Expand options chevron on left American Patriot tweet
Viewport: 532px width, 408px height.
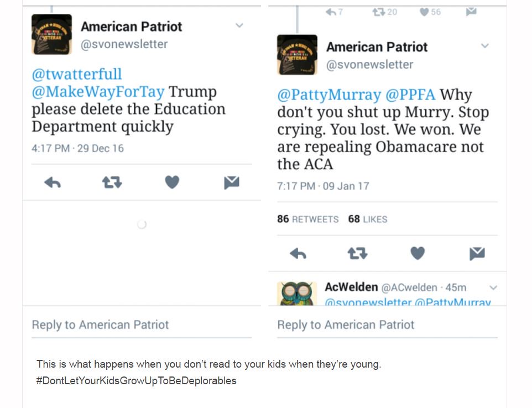tap(239, 25)
